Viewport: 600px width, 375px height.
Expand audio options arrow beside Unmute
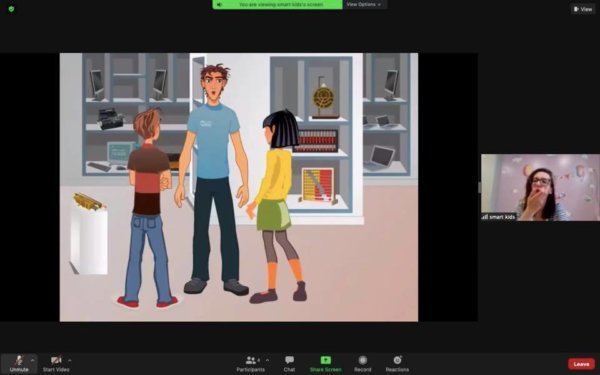click(33, 360)
